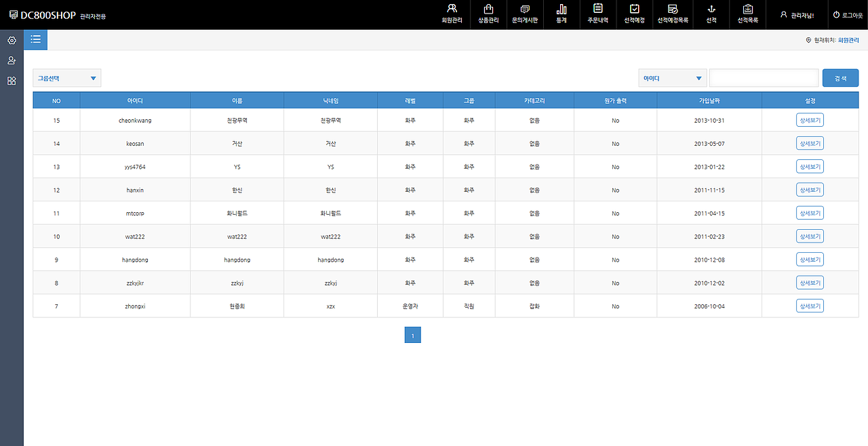Click the 이름 column header
Image resolution: width=868 pixels, height=446 pixels.
[x=237, y=100]
